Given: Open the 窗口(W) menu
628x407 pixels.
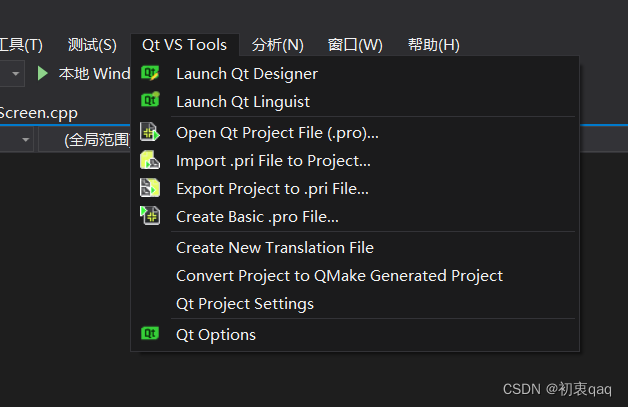Looking at the screenshot, I should click(355, 44).
